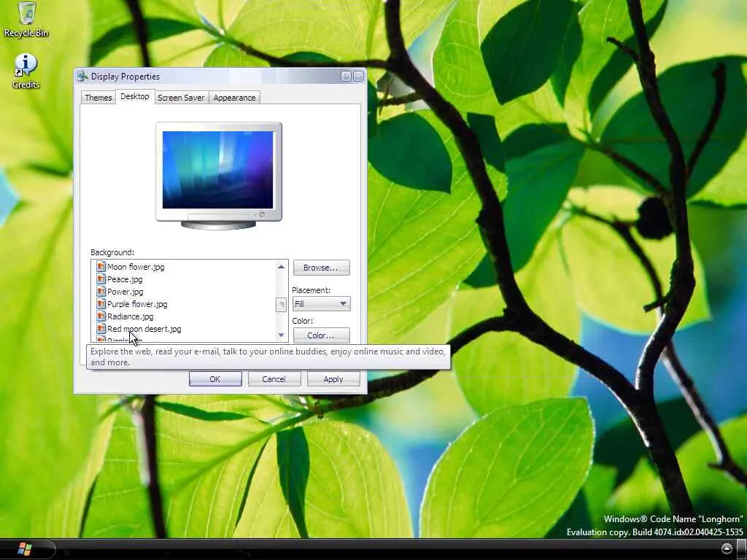
Task: Pick Purple flower.jpg as background
Action: [137, 304]
